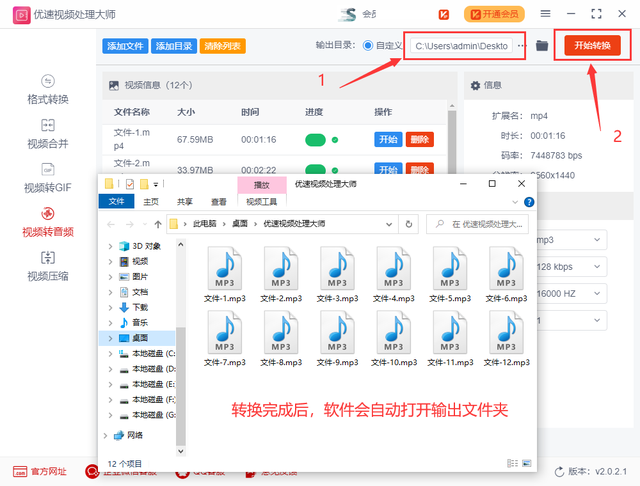Screen dimensions: 640x486
Task: Select 文档 in the navigation tree
Action: coord(140,292)
